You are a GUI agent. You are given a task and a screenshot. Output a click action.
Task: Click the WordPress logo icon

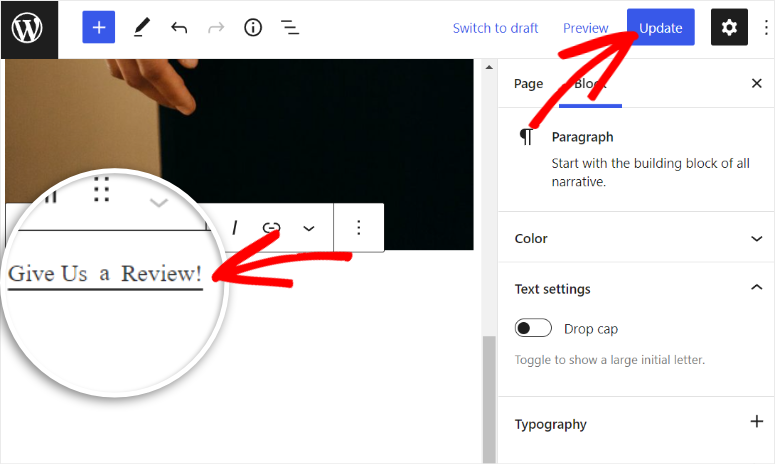(28, 28)
